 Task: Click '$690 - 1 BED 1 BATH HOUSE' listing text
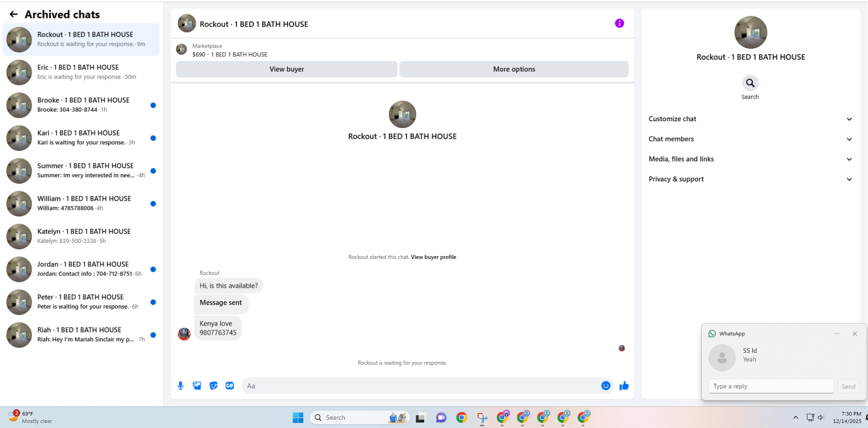pyautogui.click(x=230, y=54)
